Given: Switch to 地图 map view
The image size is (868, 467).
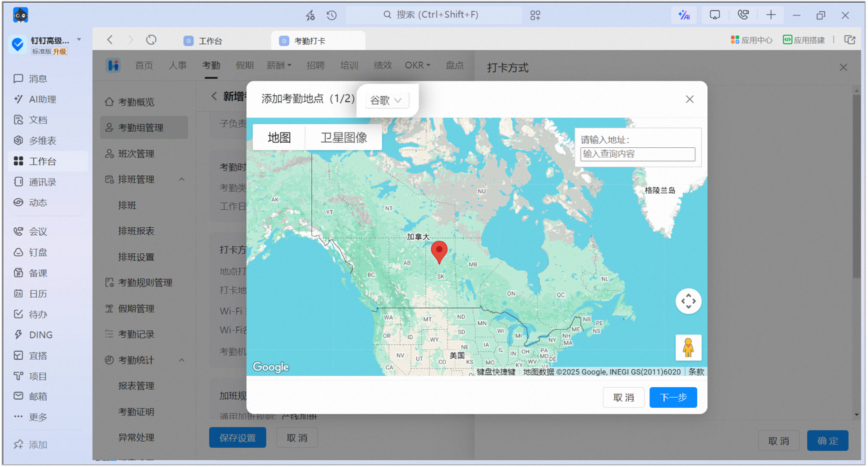Looking at the screenshot, I should 279,137.
